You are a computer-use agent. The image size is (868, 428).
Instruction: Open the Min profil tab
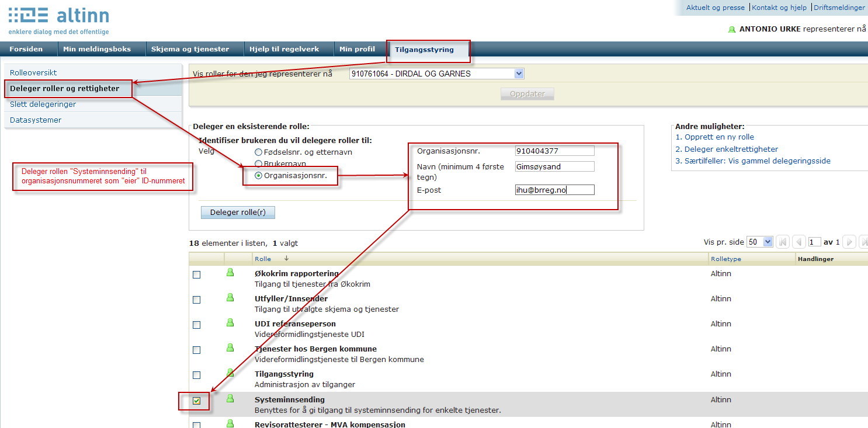coord(357,49)
